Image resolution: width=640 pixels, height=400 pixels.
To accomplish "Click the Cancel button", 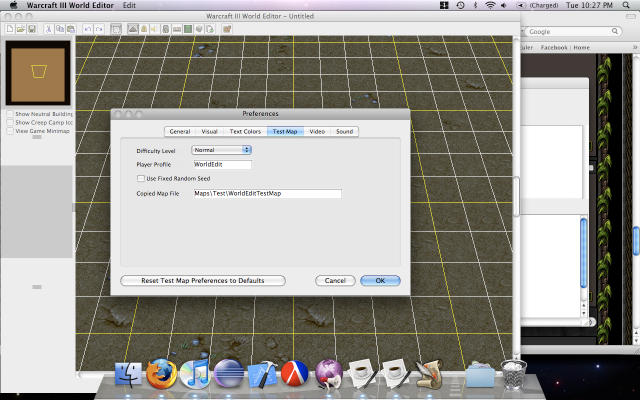I will [x=335, y=280].
